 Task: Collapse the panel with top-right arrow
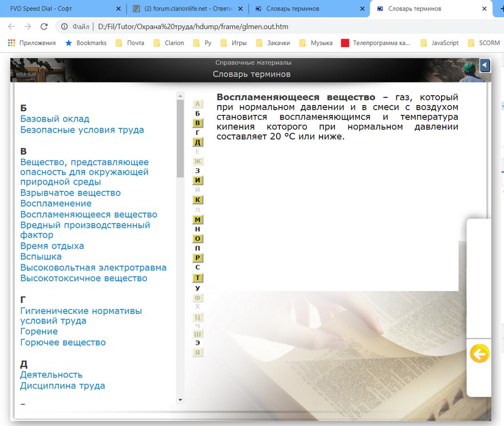click(x=484, y=65)
